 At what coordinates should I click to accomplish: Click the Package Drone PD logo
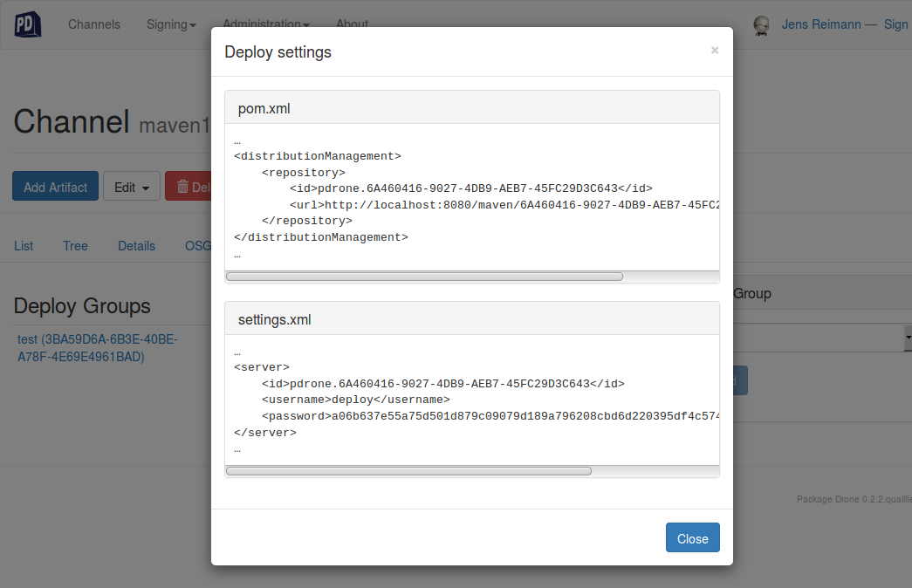pos(28,24)
